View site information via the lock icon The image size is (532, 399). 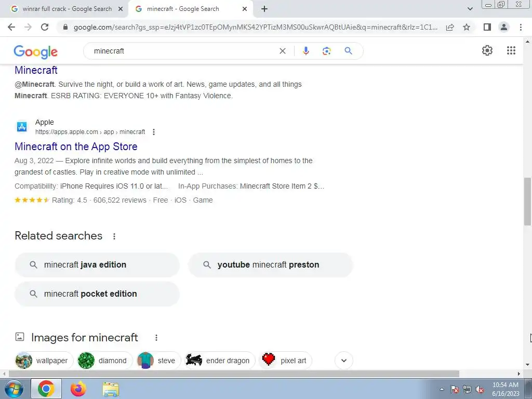pyautogui.click(x=65, y=27)
